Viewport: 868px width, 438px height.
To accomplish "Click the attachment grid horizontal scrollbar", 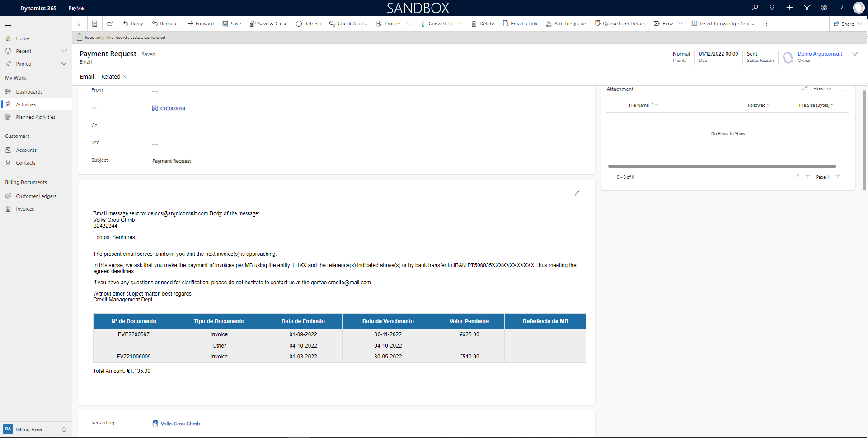I will pyautogui.click(x=722, y=166).
